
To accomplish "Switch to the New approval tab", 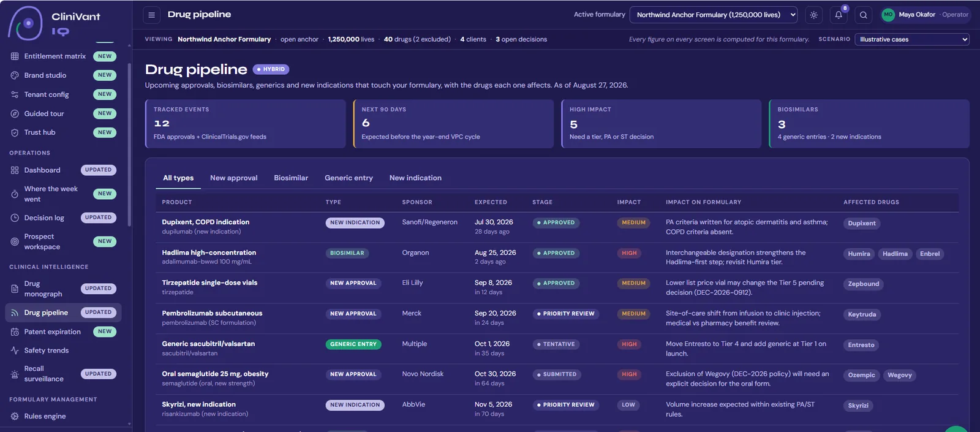I will [234, 178].
